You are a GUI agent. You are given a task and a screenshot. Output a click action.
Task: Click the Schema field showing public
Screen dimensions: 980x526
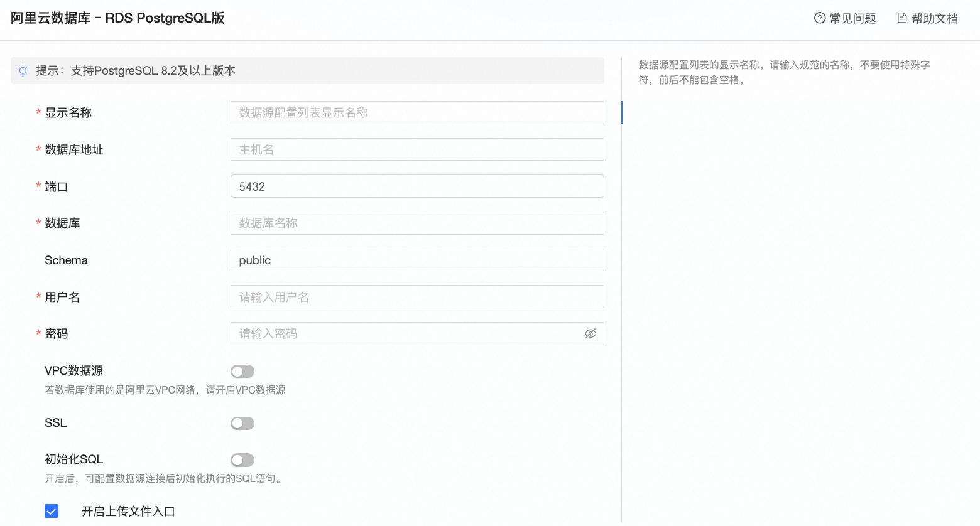click(x=417, y=260)
